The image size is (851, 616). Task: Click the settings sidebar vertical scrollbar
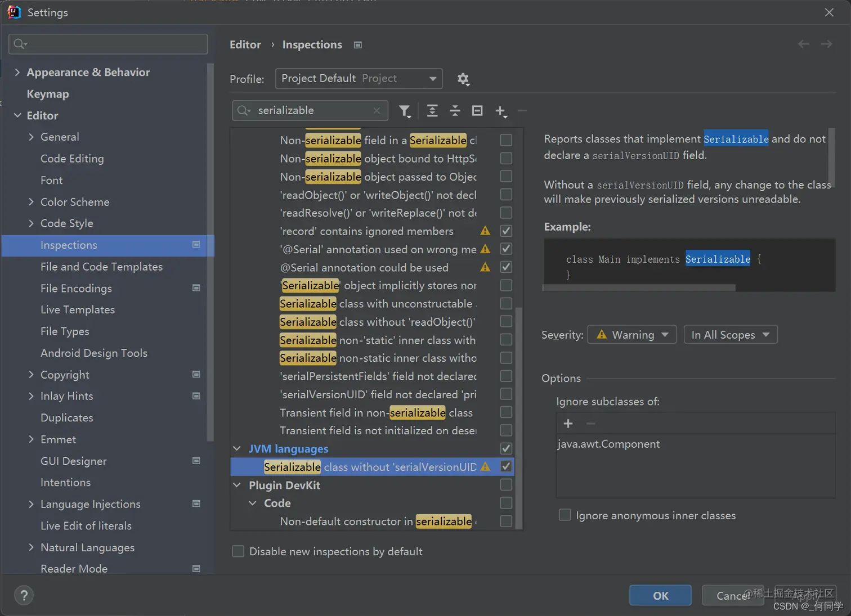(x=210, y=251)
